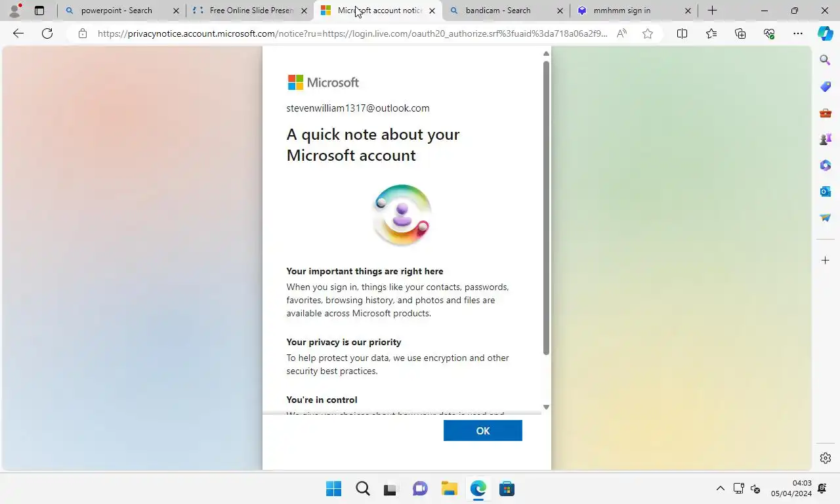840x504 pixels.
Task: Switch to the 'Free Online Slide Presen' tab
Action: (251, 10)
